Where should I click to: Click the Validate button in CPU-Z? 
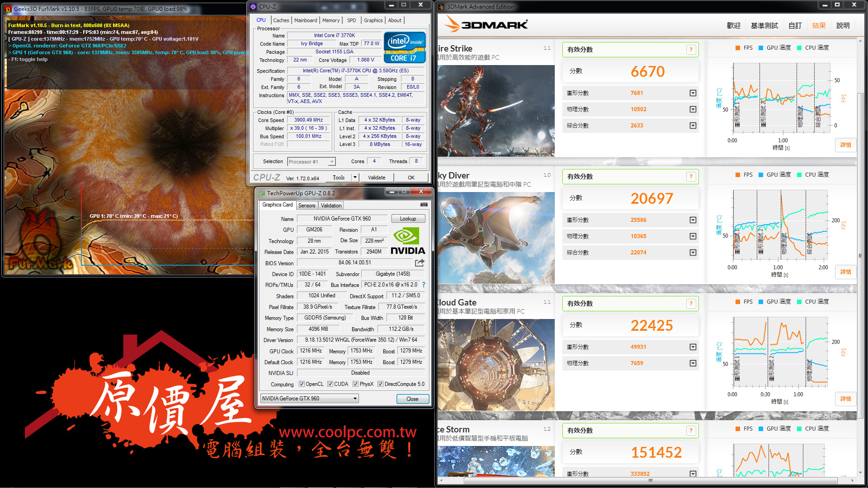tap(377, 178)
